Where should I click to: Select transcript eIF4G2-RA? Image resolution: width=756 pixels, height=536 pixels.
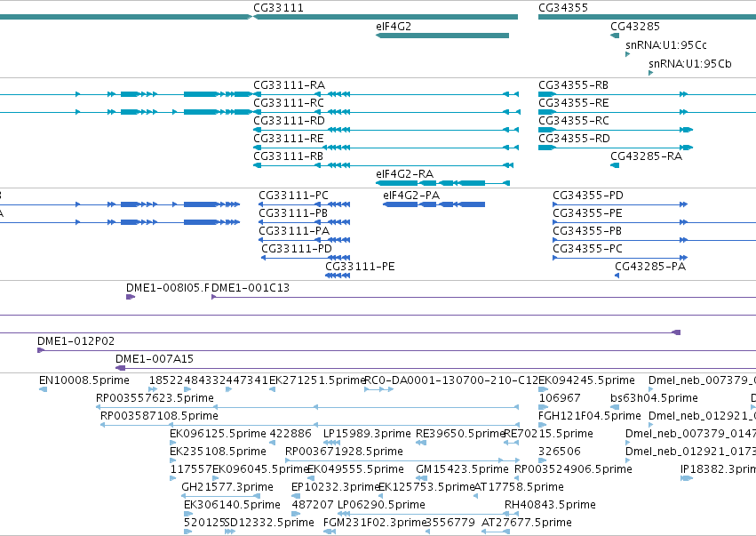tap(442, 183)
